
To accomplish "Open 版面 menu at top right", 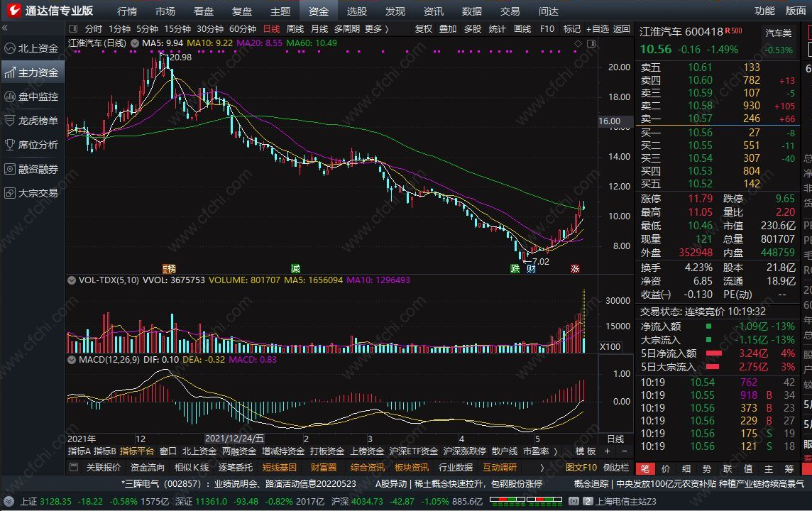I will (x=796, y=11).
